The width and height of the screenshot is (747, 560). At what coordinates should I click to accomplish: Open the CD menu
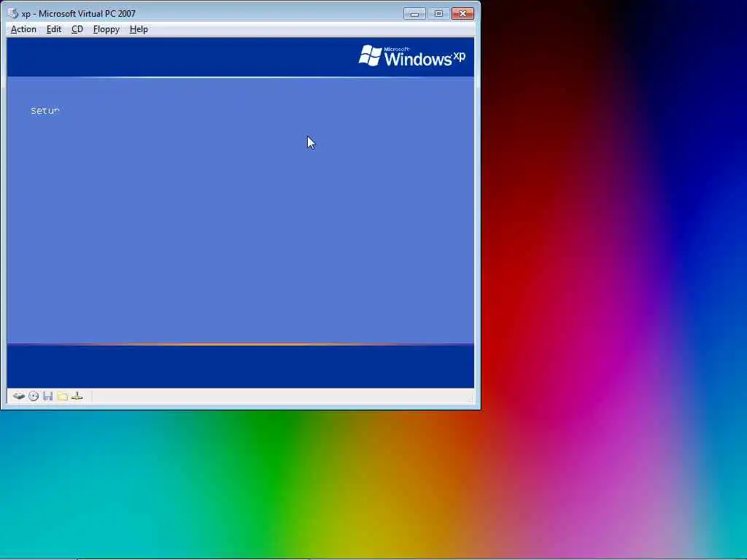tap(77, 29)
